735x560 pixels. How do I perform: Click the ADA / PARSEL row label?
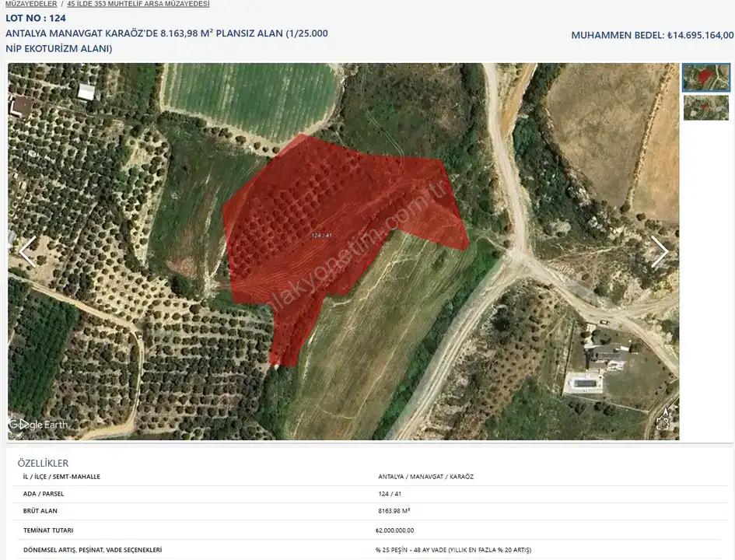coord(45,494)
